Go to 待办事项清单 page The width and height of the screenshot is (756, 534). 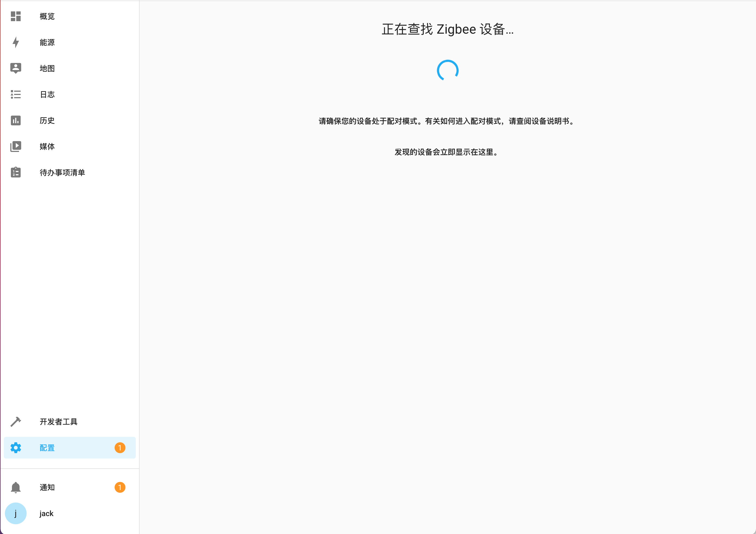click(x=62, y=172)
